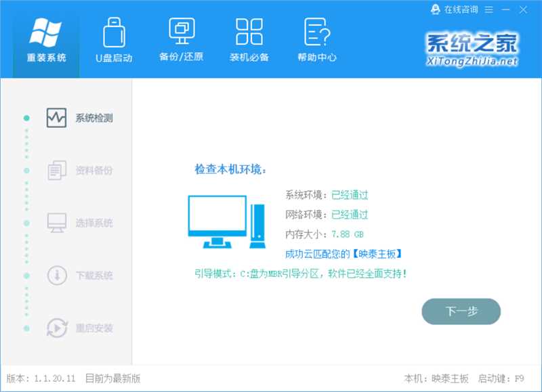The image size is (542, 392).
Task: Click the 系统之家 logo
Action: 472,49
